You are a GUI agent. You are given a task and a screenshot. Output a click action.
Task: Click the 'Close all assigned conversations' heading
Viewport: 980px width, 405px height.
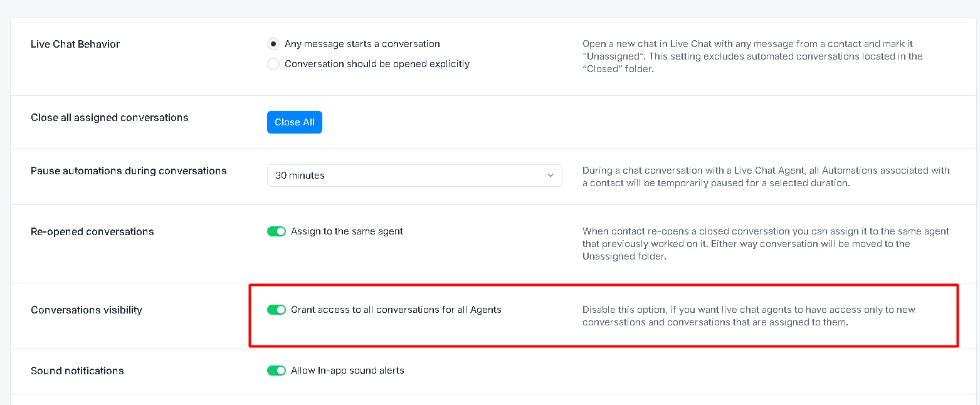(110, 117)
